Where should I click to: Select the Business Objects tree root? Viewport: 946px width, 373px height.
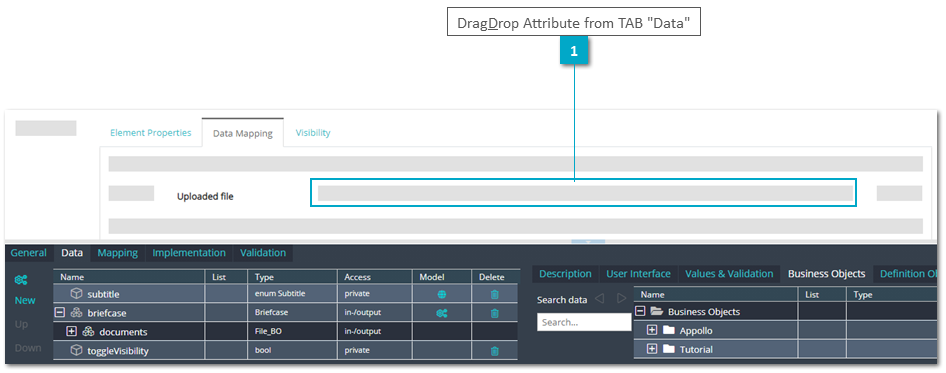pyautogui.click(x=787, y=312)
